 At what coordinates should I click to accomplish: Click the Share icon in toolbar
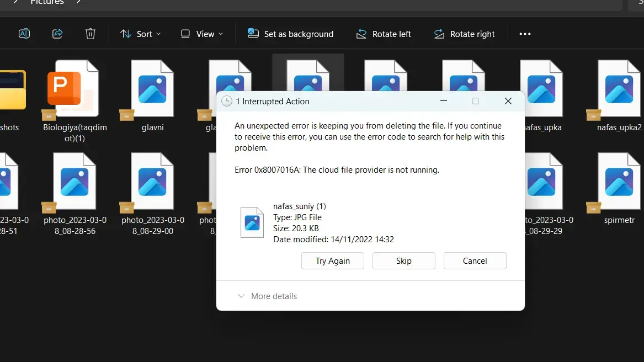[x=57, y=34]
